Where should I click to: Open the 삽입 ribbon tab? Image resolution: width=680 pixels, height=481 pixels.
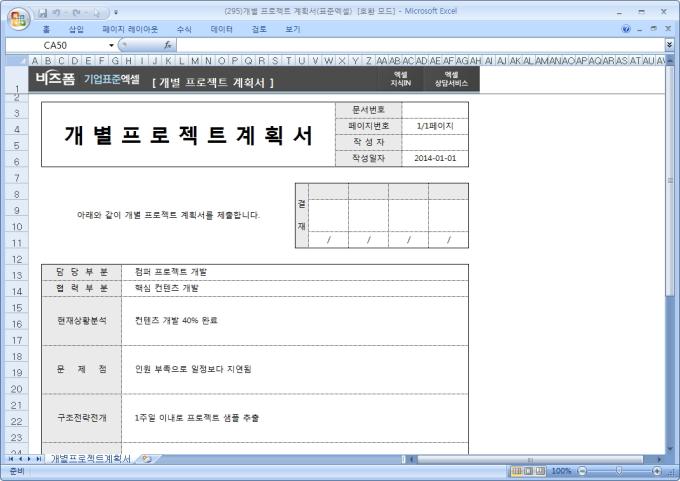(76, 29)
